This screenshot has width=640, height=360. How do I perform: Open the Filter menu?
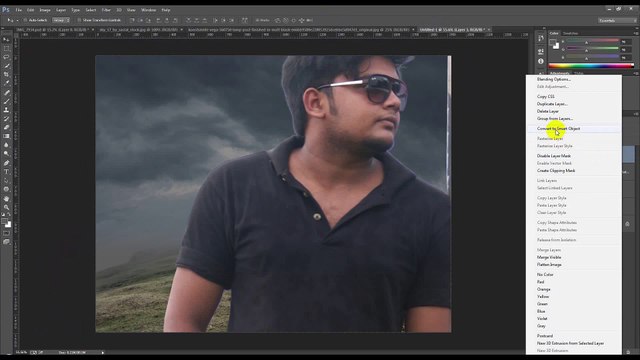point(106,10)
